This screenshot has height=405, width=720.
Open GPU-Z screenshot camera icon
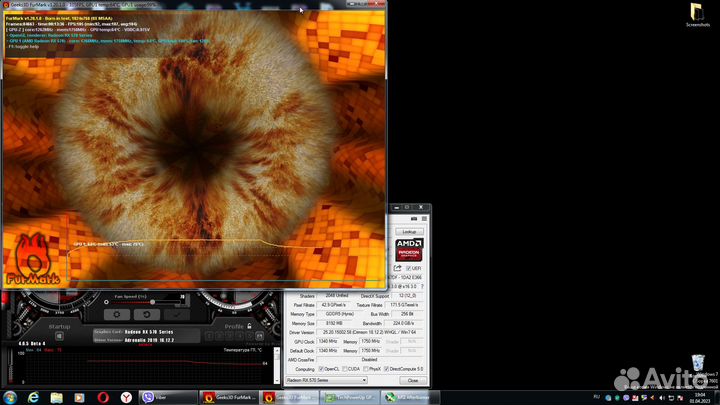[414, 219]
